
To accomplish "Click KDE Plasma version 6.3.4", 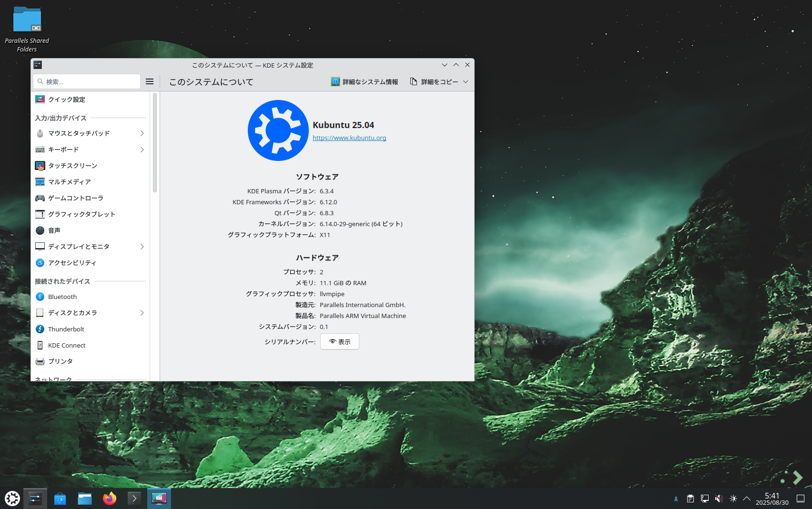I will pyautogui.click(x=326, y=191).
